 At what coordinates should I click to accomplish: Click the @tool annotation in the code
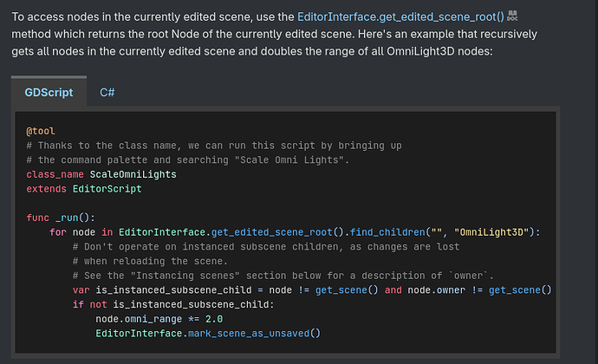pos(41,131)
